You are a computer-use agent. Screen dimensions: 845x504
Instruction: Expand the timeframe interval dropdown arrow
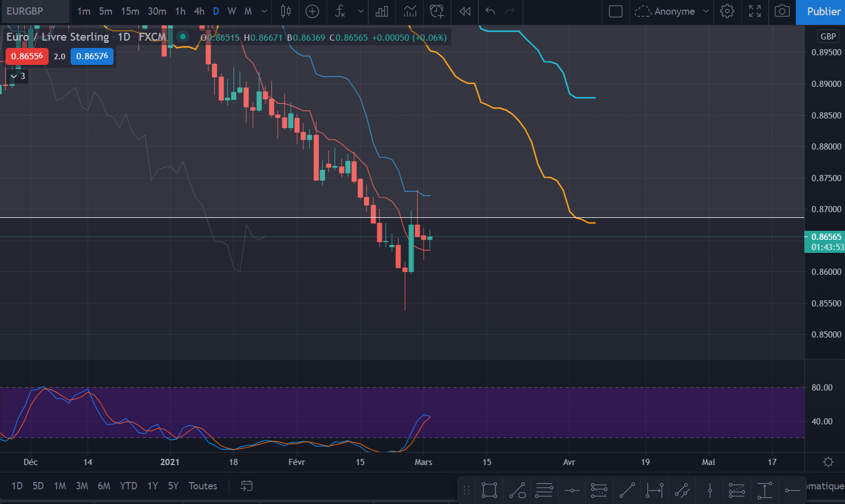[x=264, y=11]
